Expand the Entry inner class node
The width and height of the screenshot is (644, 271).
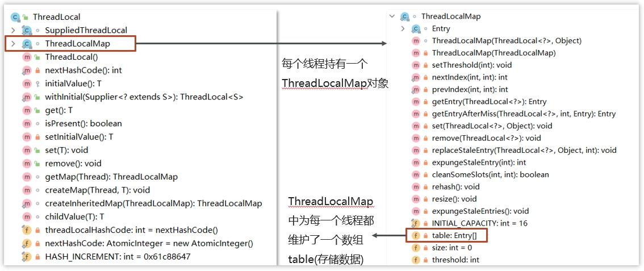tap(403, 29)
